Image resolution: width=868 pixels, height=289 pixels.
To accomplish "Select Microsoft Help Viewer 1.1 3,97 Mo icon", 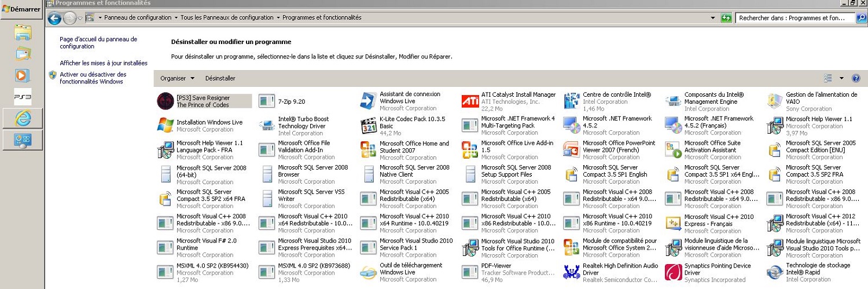I will 775,125.
